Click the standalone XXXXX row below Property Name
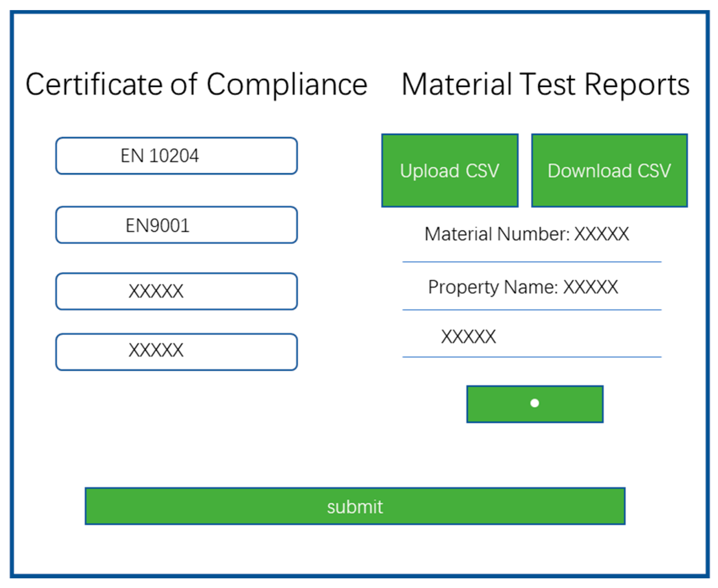Viewport: 718px width, 588px height. [x=468, y=336]
